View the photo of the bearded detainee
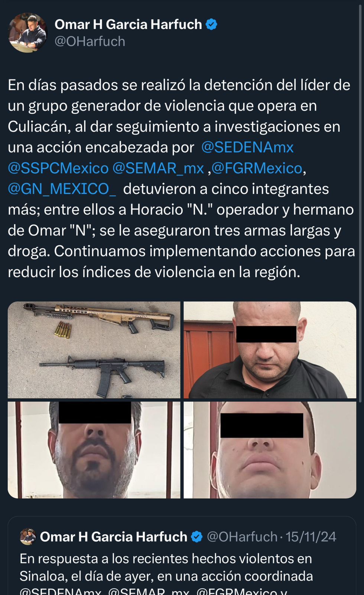 click(x=94, y=450)
